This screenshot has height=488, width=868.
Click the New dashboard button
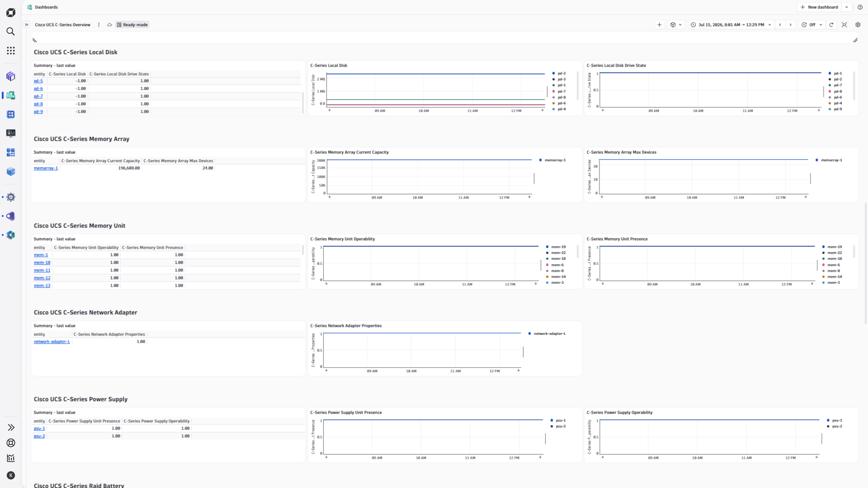tap(819, 7)
